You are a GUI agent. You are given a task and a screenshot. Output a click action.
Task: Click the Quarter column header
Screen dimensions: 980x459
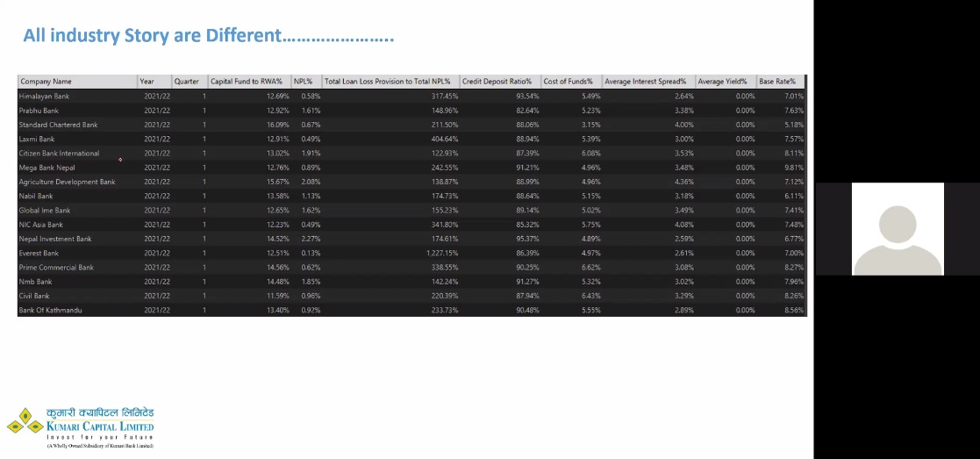pyautogui.click(x=190, y=82)
